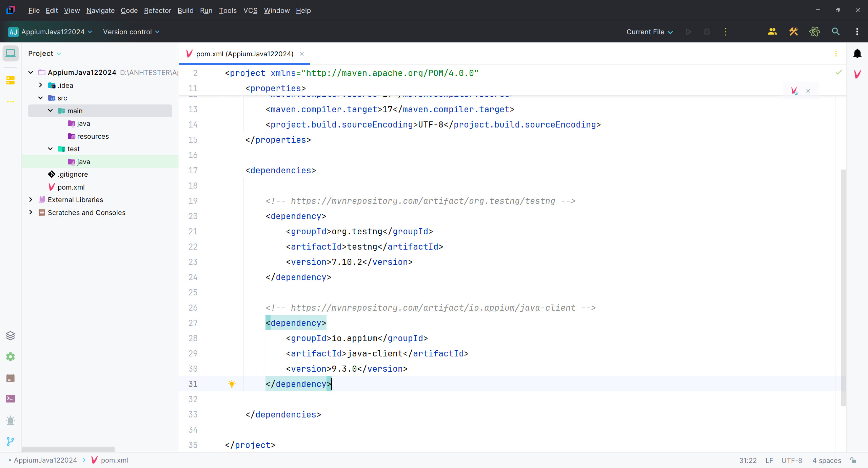The image size is (868, 468).
Task: Open the testng mvnrepository link
Action: pyautogui.click(x=423, y=201)
